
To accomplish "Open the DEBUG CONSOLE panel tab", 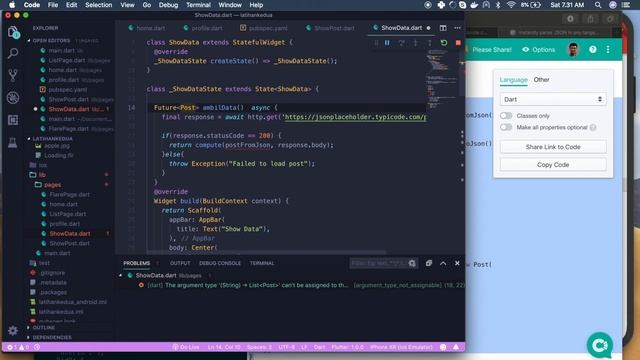I will coord(220,263).
